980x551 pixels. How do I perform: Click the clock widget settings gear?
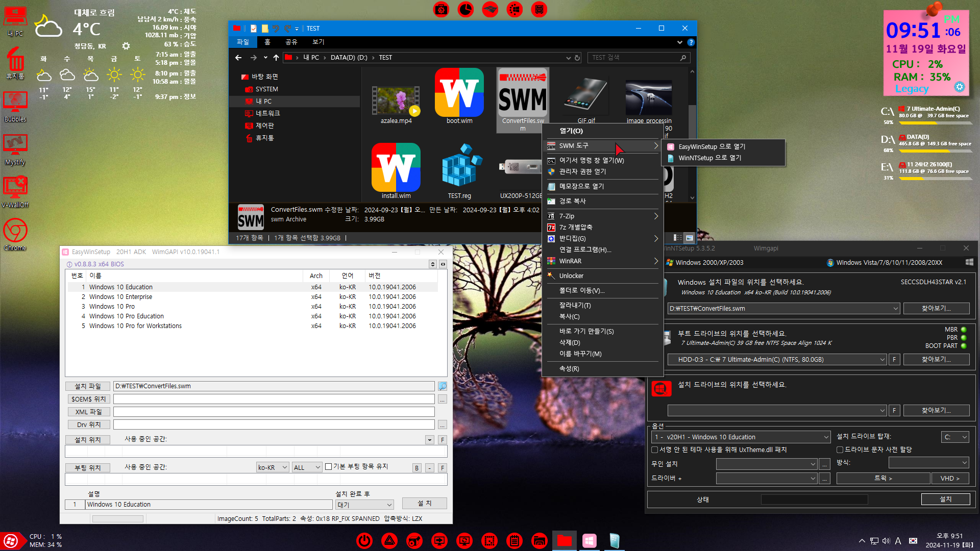(960, 87)
